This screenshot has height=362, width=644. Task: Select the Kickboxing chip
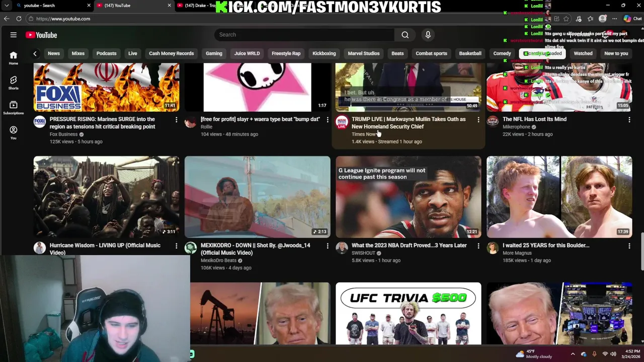point(324,53)
